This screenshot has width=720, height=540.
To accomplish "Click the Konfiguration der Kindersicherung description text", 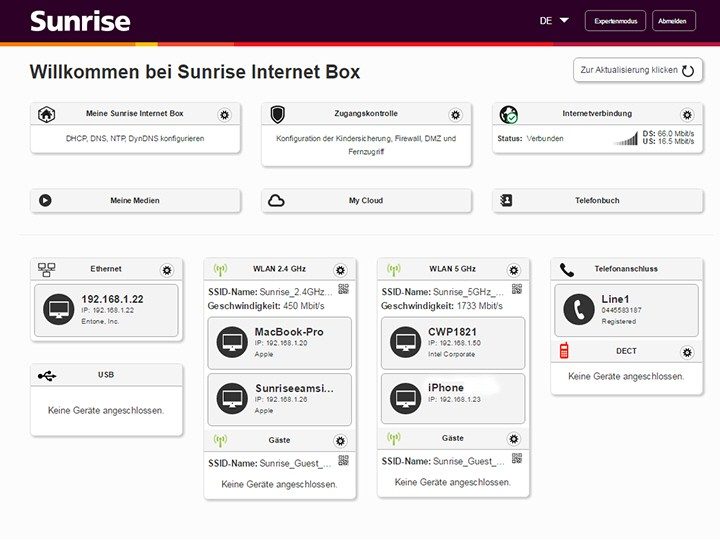I will pyautogui.click(x=366, y=145).
